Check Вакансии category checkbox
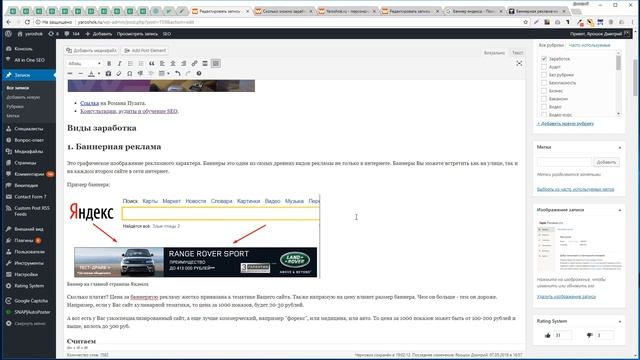Viewport: 640px width, 360px height. pyautogui.click(x=544, y=98)
